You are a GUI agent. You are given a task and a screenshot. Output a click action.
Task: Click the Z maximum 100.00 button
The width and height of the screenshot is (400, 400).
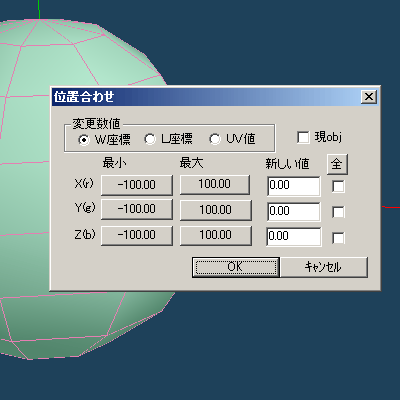[216, 235]
